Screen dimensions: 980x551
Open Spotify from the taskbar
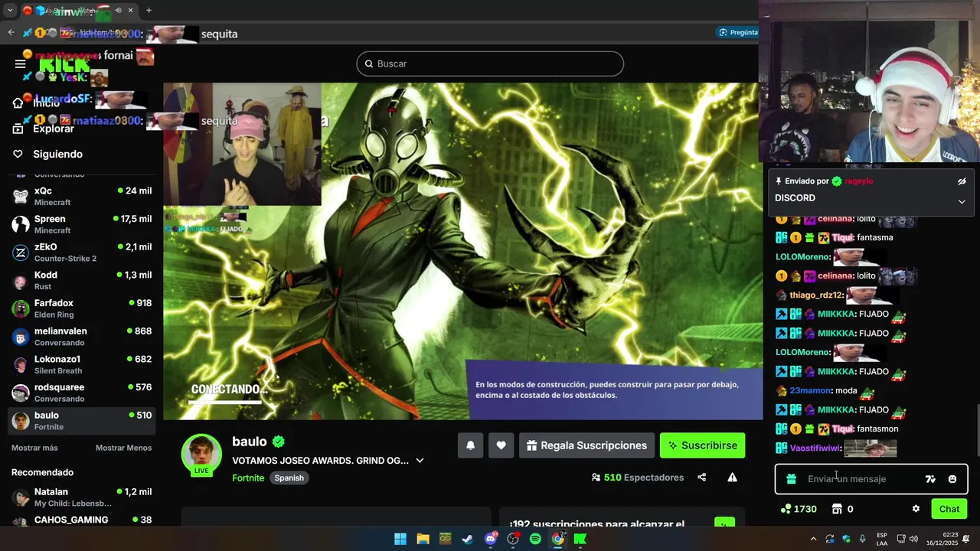(535, 539)
